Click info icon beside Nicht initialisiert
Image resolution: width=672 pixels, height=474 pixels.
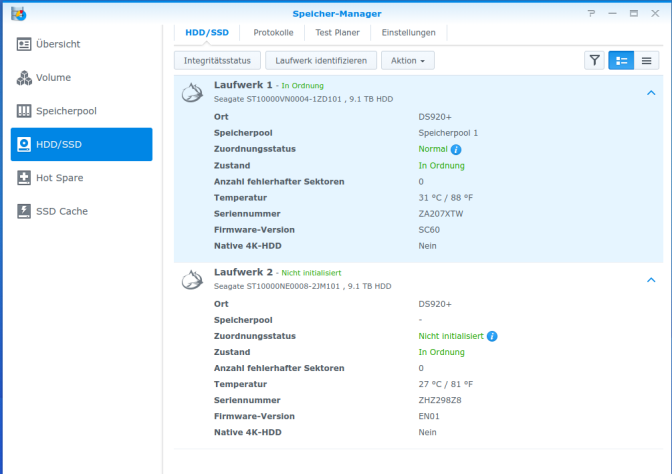pos(492,336)
